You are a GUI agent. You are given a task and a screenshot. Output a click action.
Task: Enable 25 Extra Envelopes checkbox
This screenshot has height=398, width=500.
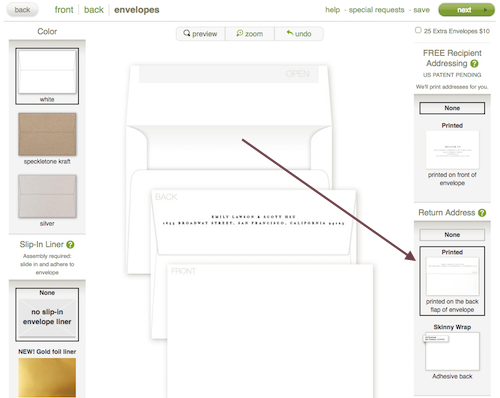point(418,30)
